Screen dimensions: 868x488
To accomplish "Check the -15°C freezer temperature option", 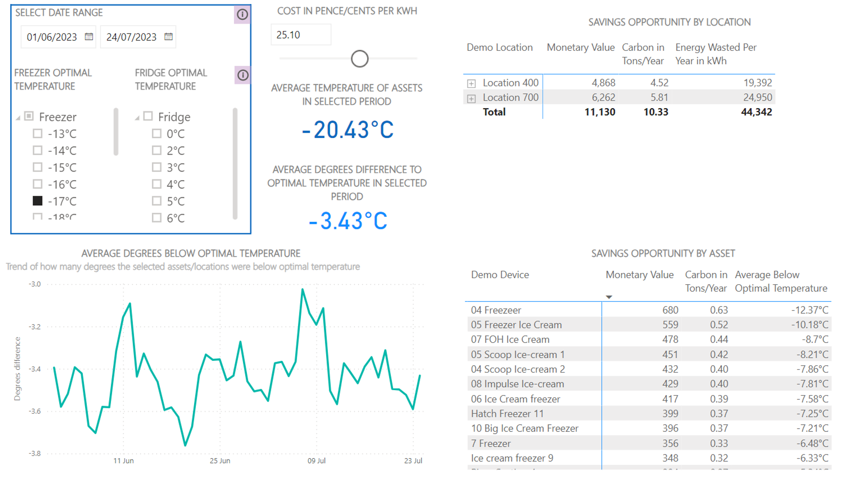I will [x=38, y=167].
